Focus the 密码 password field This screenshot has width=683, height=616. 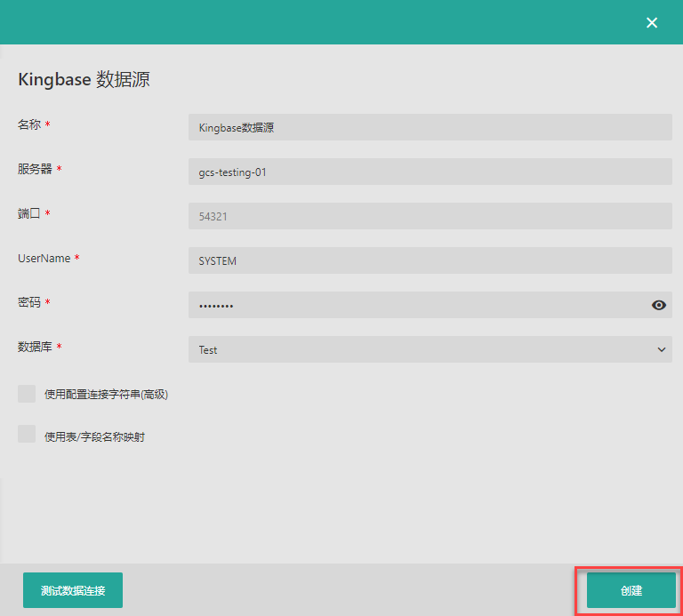click(430, 305)
